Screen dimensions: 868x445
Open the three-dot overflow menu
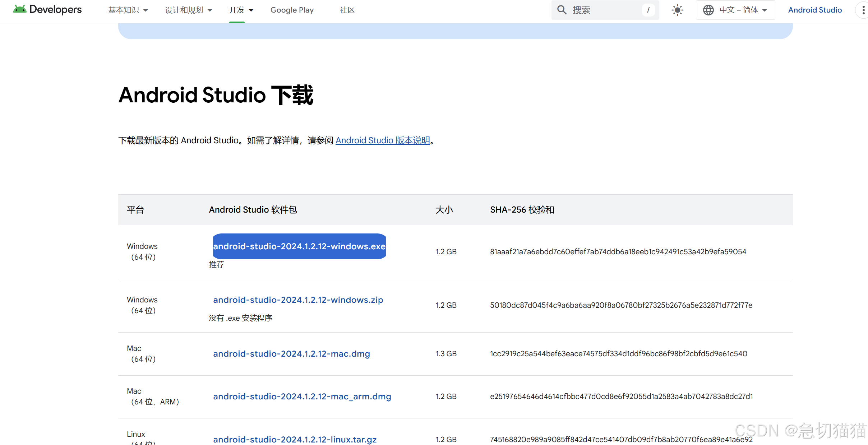tap(863, 10)
